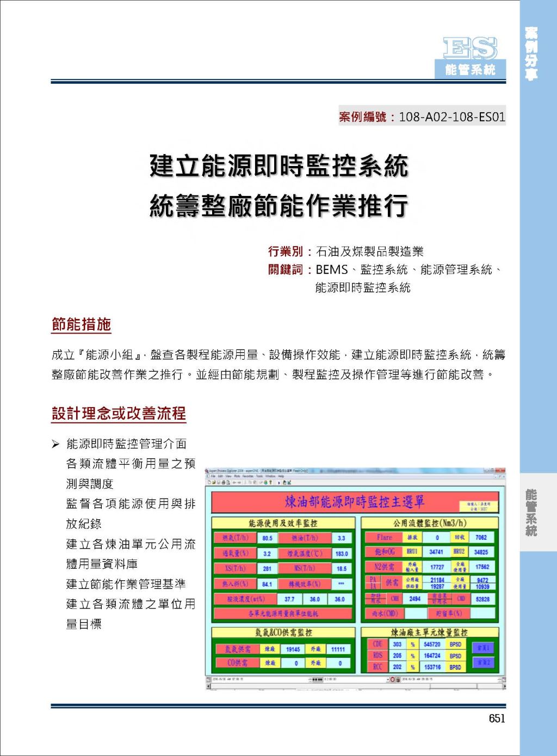Click the 案例編號 108-A02-108-ES01 label
Screen dimensions: 557x756
pos(422,116)
